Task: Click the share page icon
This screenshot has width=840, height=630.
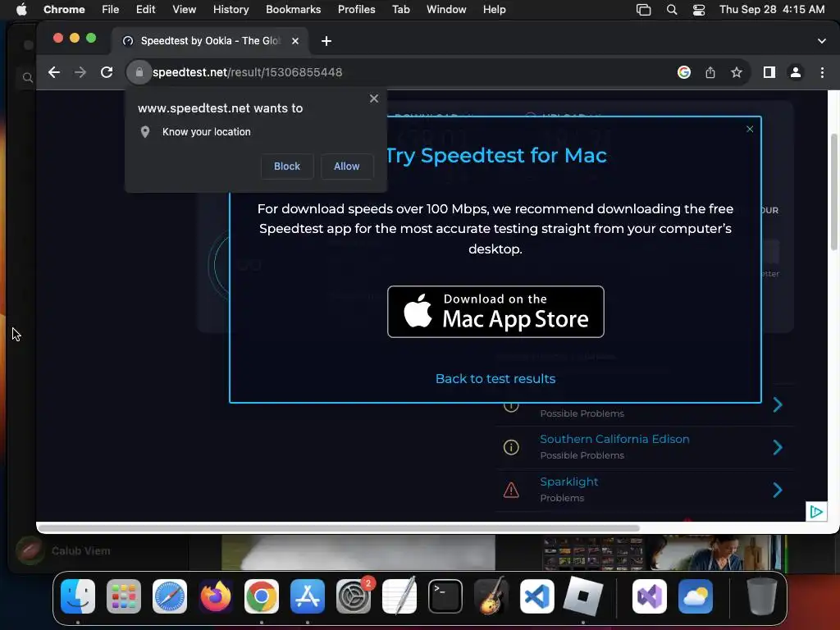Action: tap(710, 72)
